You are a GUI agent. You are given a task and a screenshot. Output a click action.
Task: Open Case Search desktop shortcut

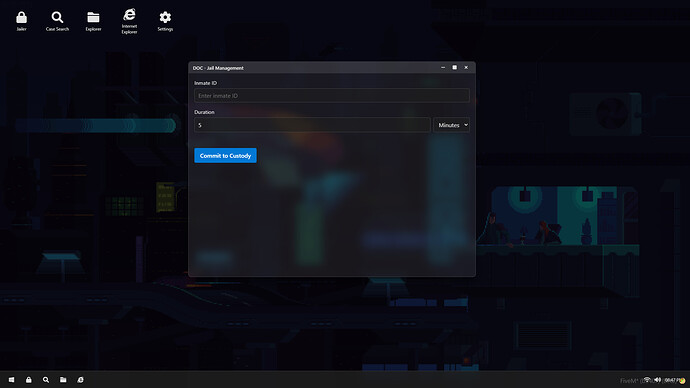point(57,21)
